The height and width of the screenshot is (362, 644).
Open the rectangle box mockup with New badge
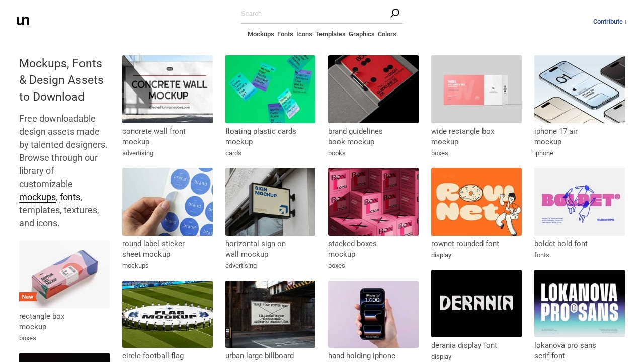(x=64, y=274)
